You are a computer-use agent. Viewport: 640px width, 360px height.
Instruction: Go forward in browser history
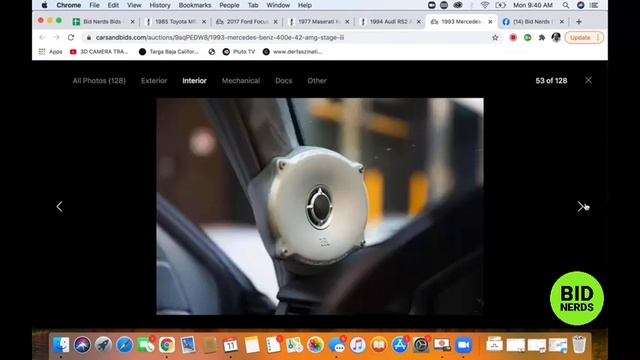[x=56, y=38]
